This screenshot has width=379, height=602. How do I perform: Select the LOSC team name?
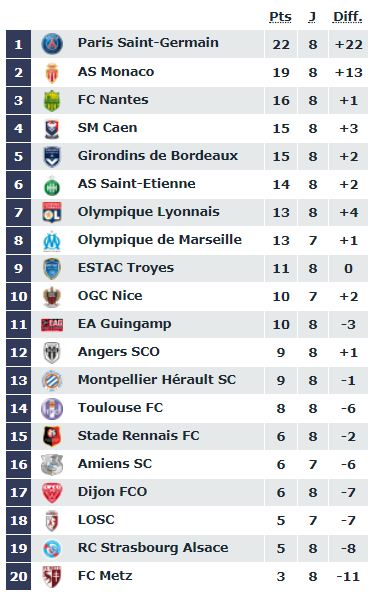pos(96,519)
